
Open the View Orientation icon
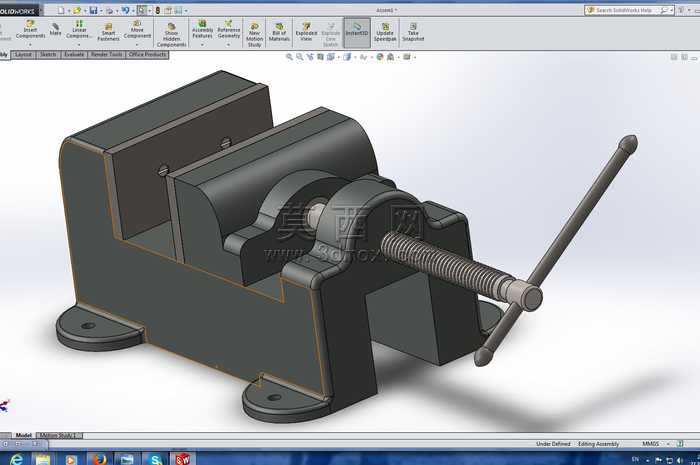331,57
